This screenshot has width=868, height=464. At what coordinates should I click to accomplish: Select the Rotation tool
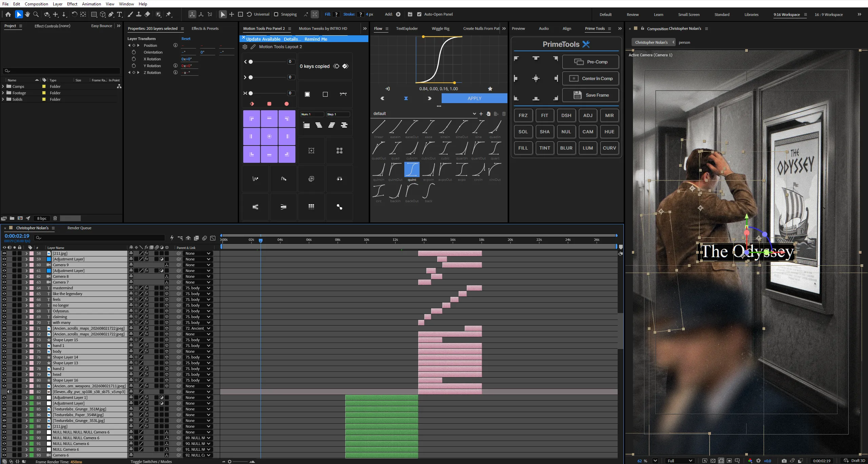click(x=74, y=14)
